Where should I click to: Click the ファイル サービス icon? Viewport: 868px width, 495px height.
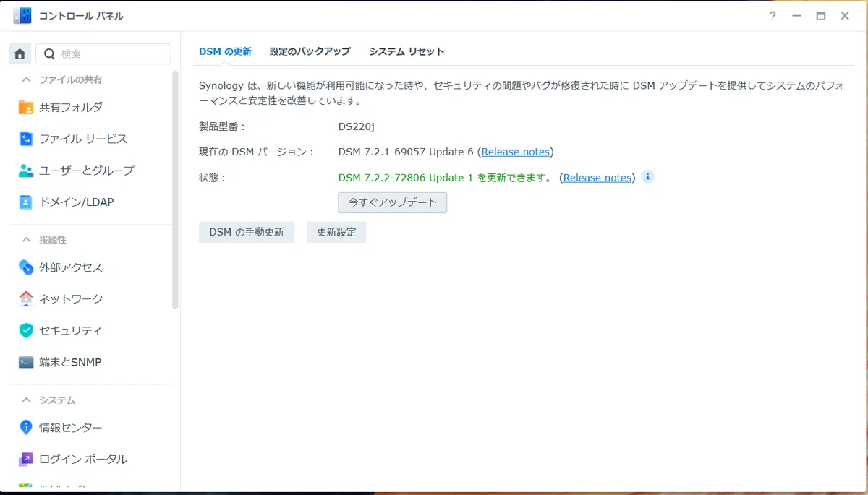(x=26, y=139)
